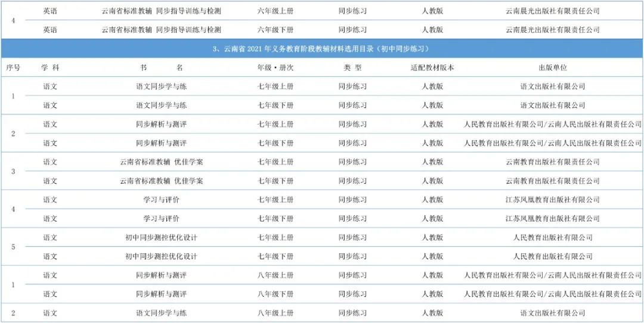Click 同步解析与测评 in the 八年级下册 row
Screen dimensions: 644x323
point(162,294)
